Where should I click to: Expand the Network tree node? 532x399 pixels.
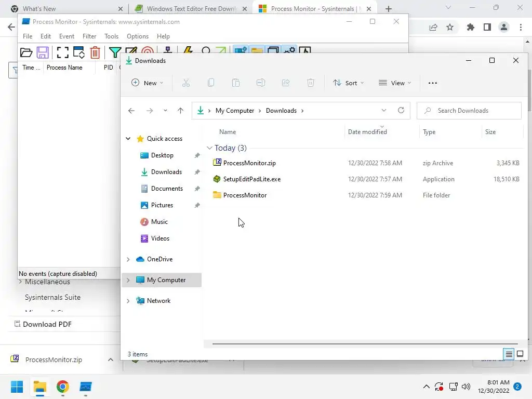click(128, 301)
